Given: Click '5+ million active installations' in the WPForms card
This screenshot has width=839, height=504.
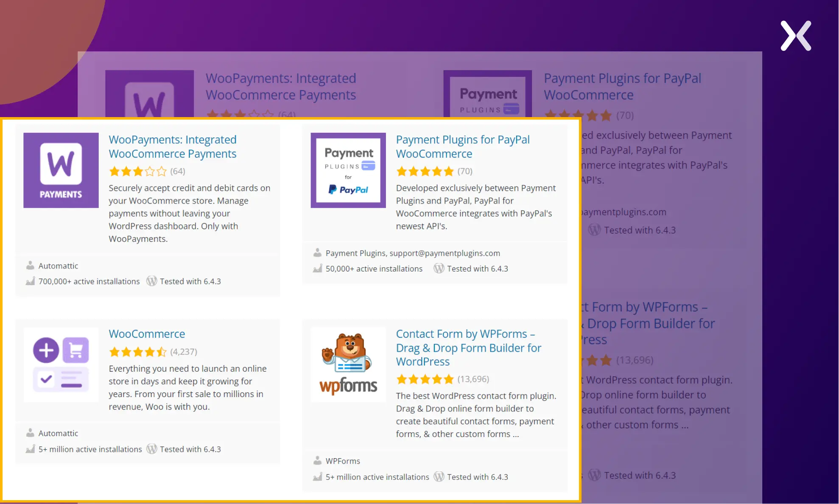Looking at the screenshot, I should coord(378,477).
